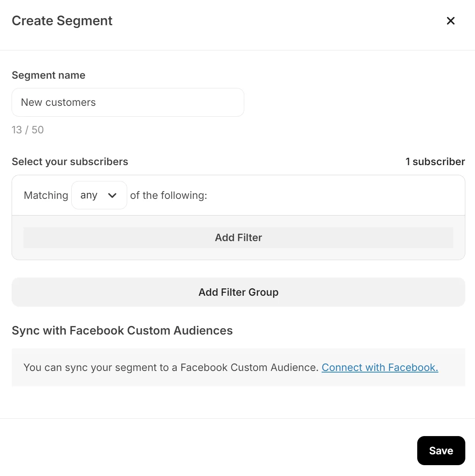Click the "You can sync your segment" message
The height and width of the screenshot is (476, 475).
pos(171,367)
